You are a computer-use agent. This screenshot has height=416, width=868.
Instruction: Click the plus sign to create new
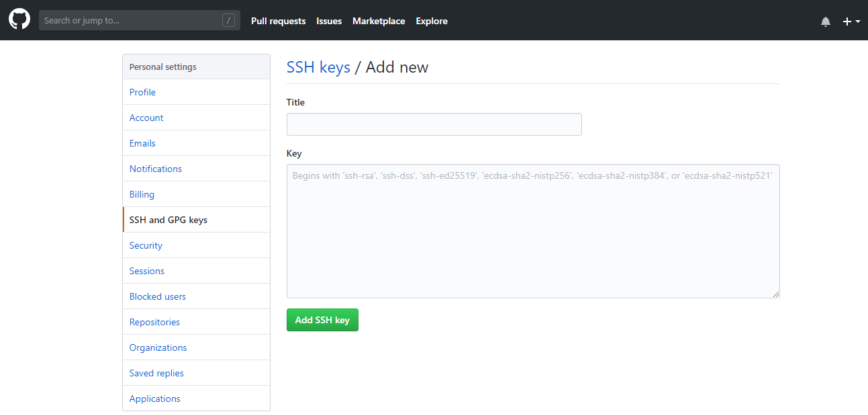(x=847, y=21)
